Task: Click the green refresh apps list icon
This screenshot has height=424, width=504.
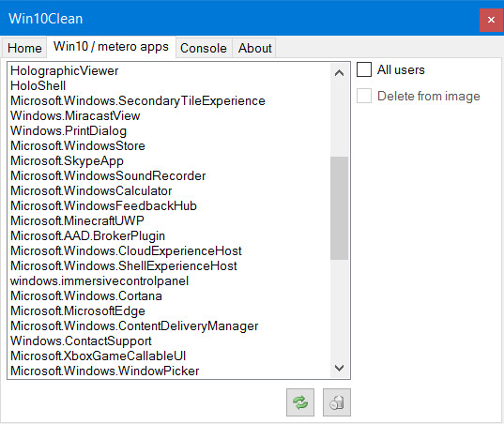Action: [300, 402]
